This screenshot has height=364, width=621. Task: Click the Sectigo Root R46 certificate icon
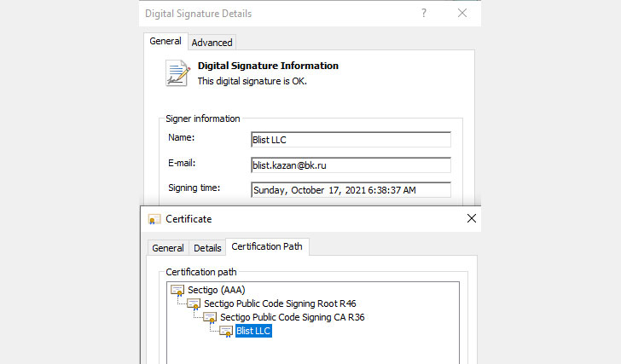[194, 303]
